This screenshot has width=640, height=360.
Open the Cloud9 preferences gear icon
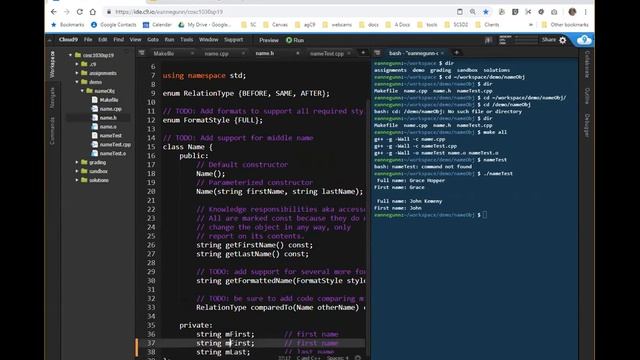(x=563, y=40)
